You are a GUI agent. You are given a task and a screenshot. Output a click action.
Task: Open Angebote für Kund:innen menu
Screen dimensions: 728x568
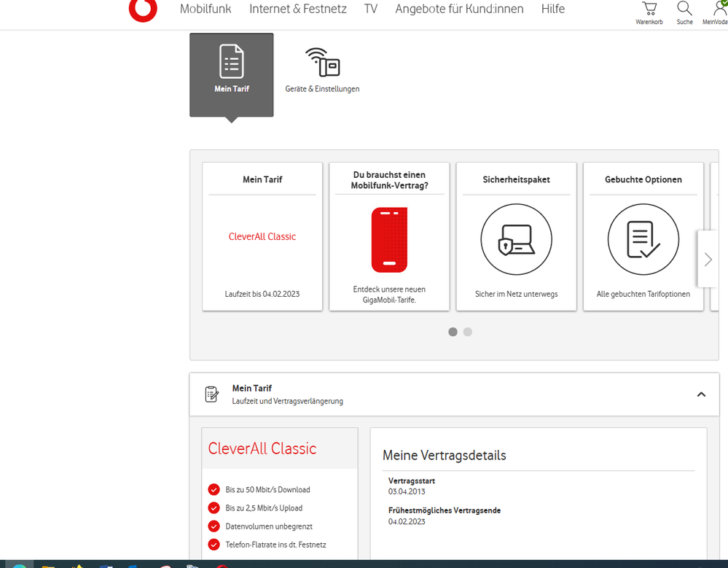(459, 9)
